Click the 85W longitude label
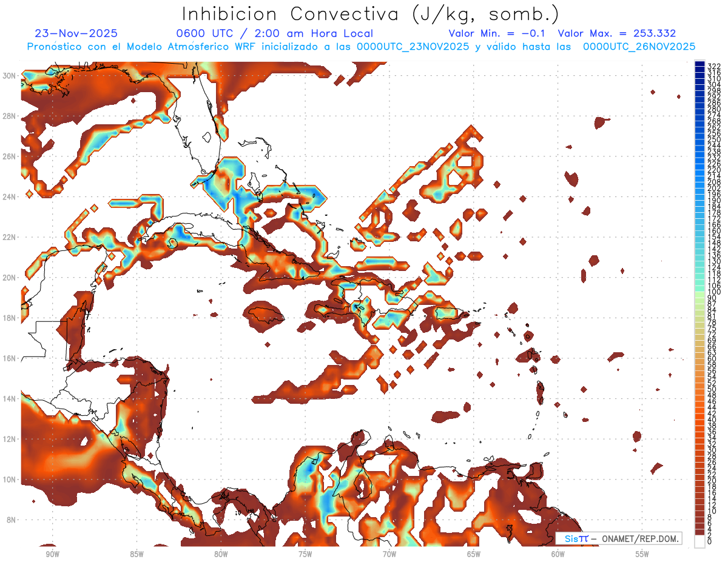728x562 pixels. (136, 554)
